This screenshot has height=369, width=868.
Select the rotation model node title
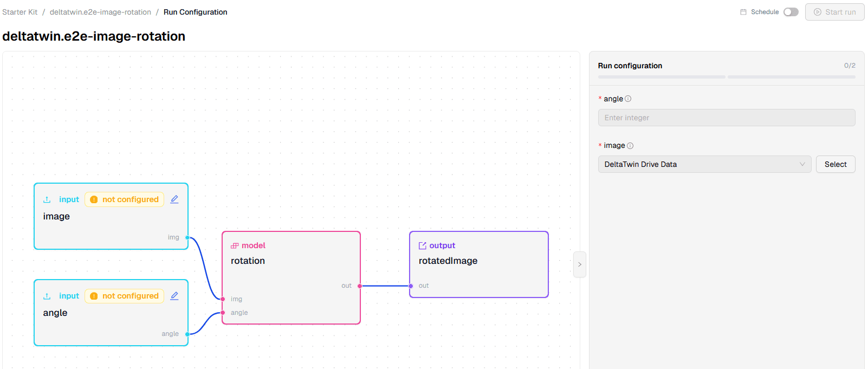[x=248, y=261]
